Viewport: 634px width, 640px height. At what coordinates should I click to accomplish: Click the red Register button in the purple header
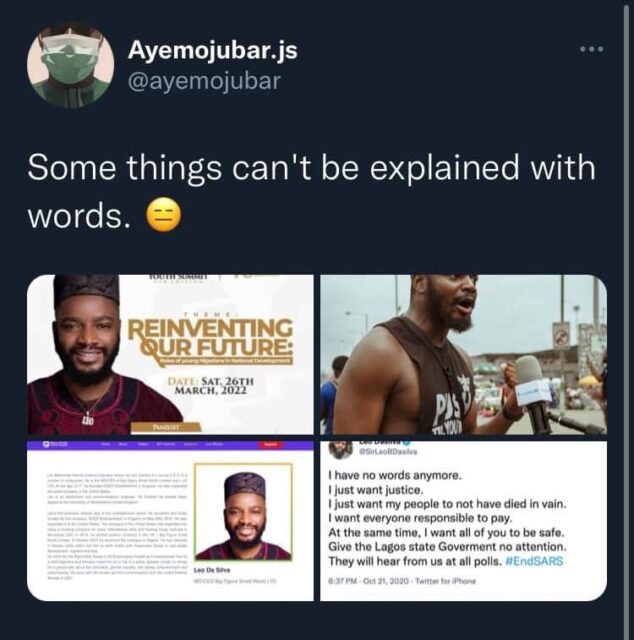[x=271, y=444]
